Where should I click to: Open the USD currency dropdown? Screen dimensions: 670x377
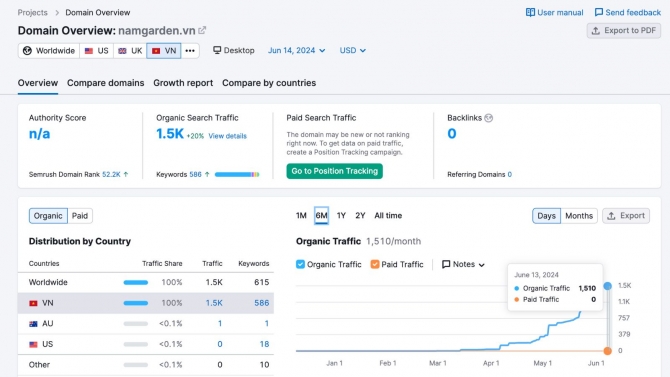[353, 50]
